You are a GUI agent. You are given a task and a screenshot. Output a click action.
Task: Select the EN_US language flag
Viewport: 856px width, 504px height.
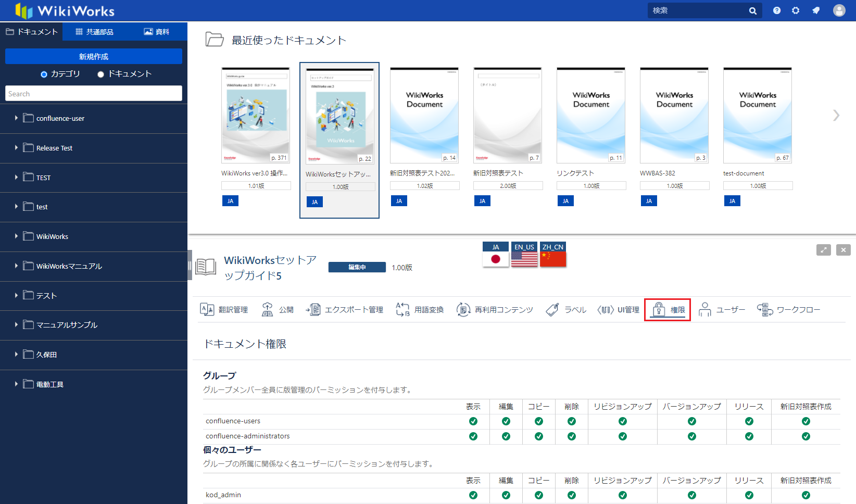pyautogui.click(x=524, y=255)
